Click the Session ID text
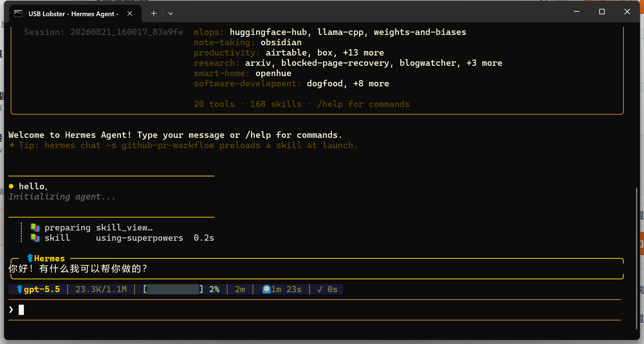Image resolution: width=644 pixels, height=344 pixels. point(104,32)
